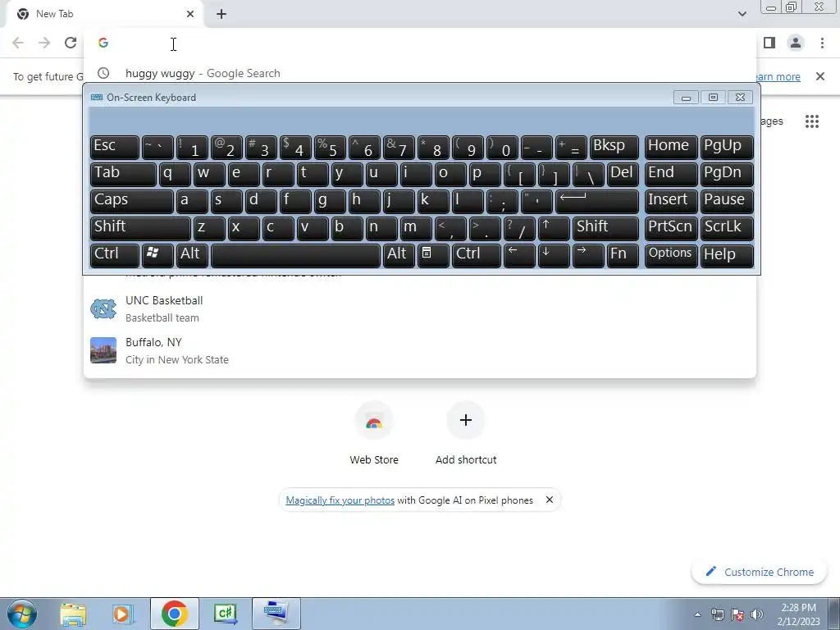Tap the up arrow key
840x630 pixels.
[554, 228]
